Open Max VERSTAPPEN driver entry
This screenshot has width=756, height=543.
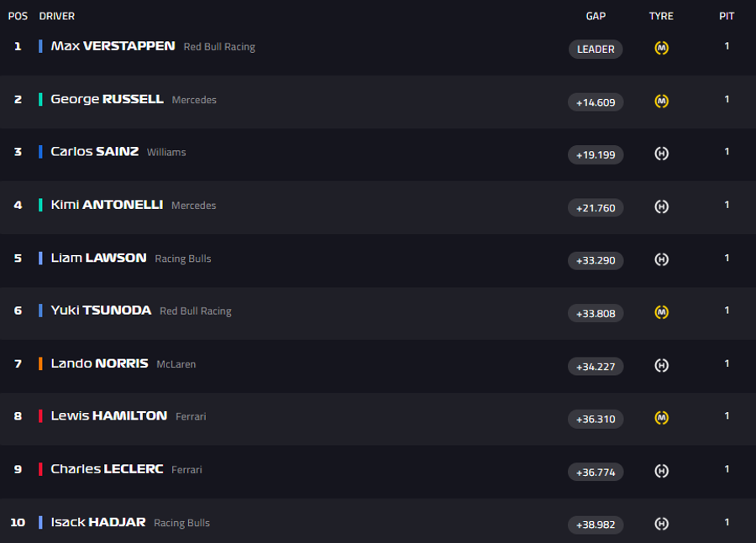pos(113,46)
